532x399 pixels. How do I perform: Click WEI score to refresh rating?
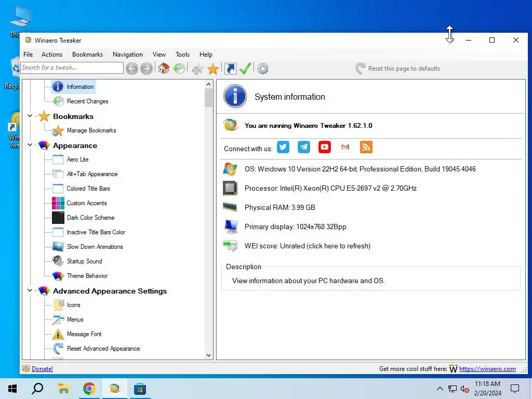coord(308,246)
